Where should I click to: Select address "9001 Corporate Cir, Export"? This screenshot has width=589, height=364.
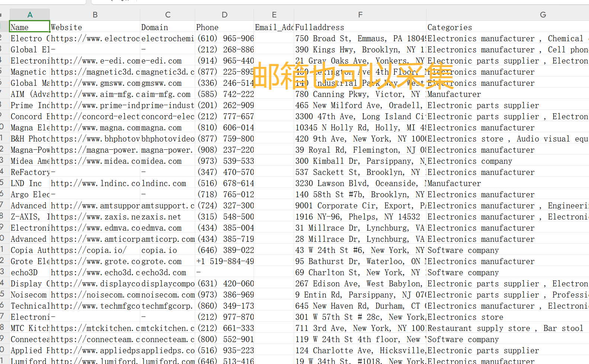tap(360, 205)
